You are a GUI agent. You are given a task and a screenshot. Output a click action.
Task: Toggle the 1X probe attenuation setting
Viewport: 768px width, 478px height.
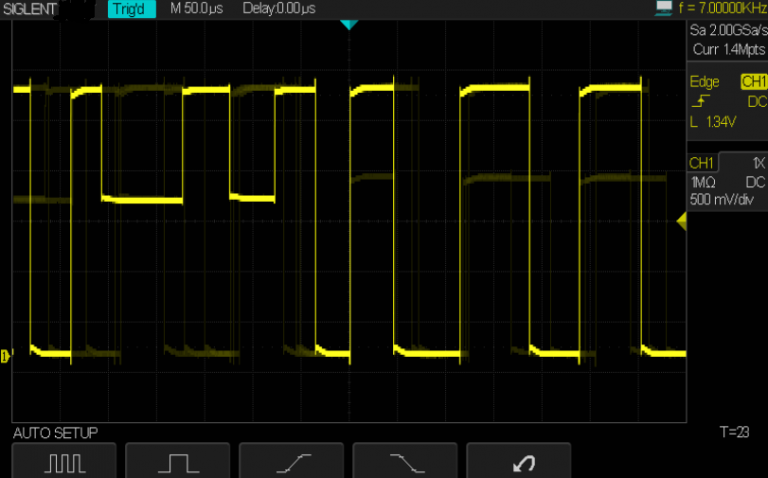(757, 163)
